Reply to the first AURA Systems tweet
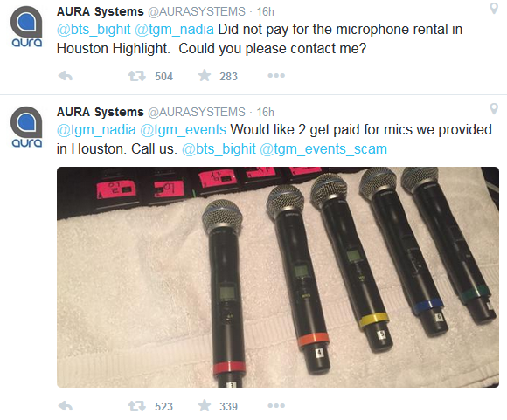 tap(66, 76)
